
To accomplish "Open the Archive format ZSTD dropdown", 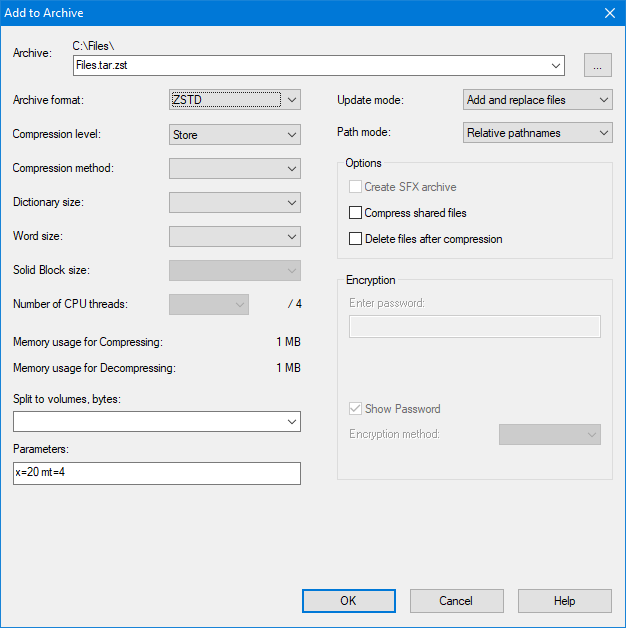I will [x=235, y=99].
